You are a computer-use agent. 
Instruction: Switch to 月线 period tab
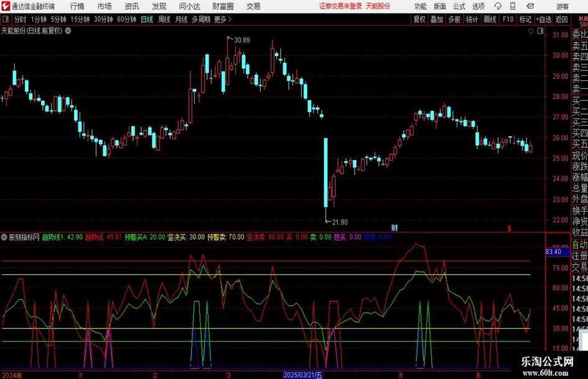pyautogui.click(x=181, y=19)
